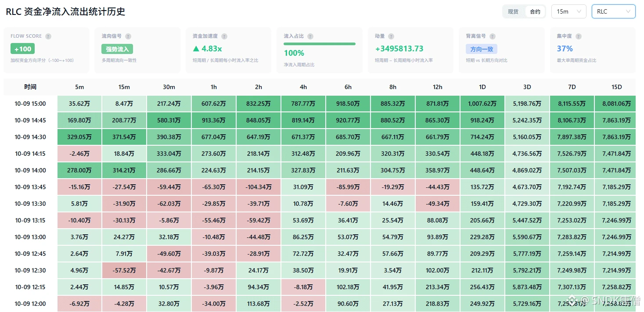Image resolution: width=644 pixels, height=312 pixels.
Task: Click the -2.46万 cell in the 14:15 row
Action: (x=79, y=154)
